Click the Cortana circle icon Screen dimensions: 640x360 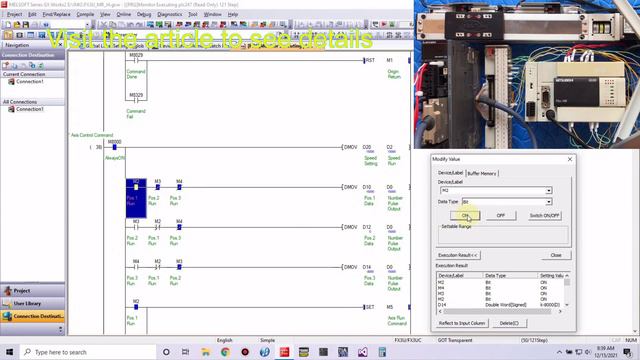pos(166,352)
